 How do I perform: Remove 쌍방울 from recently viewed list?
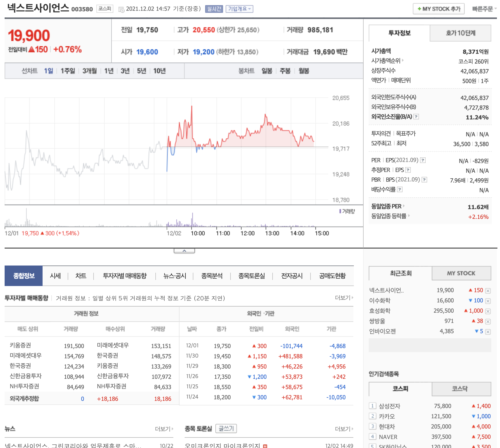(x=488, y=321)
